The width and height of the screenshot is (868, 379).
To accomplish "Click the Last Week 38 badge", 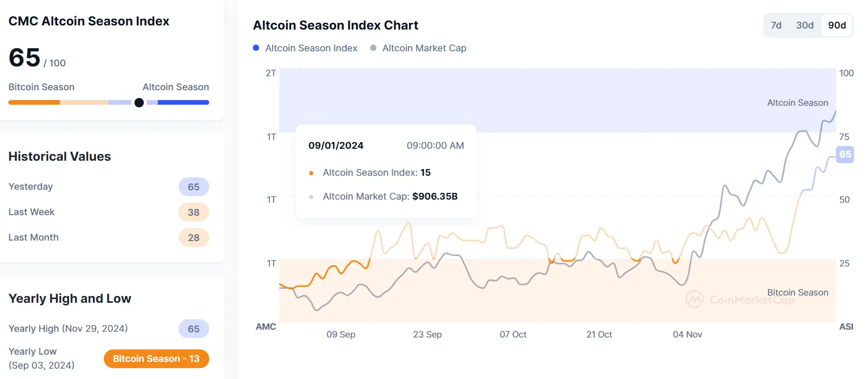I will pos(194,213).
